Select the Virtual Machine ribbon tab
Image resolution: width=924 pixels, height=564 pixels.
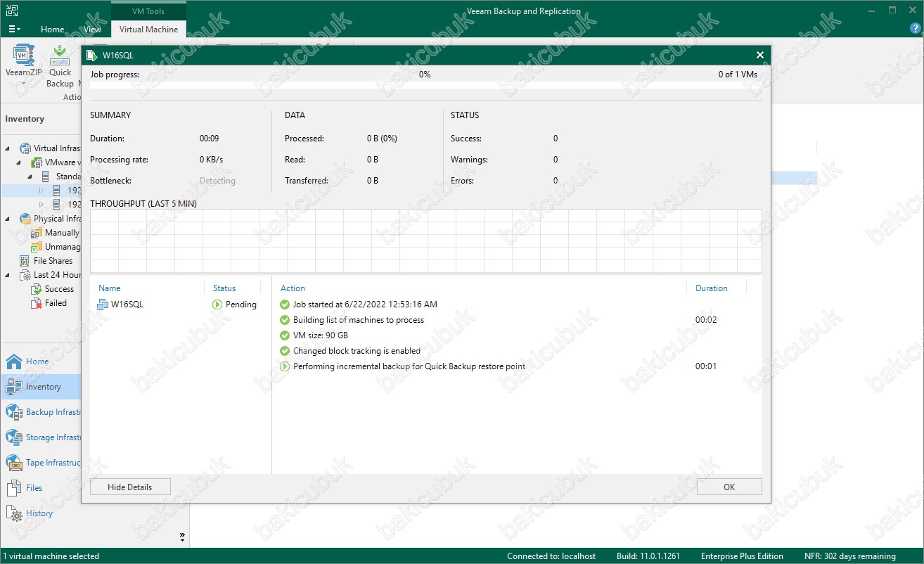coord(148,30)
